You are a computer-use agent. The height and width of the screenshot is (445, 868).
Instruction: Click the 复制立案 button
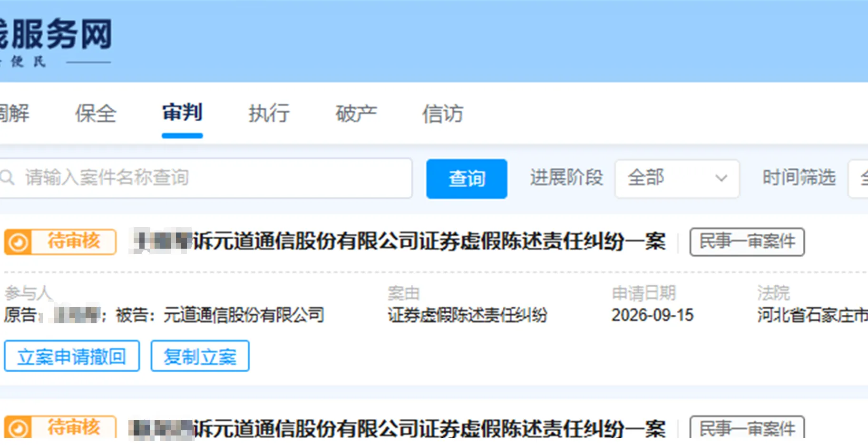click(x=200, y=356)
